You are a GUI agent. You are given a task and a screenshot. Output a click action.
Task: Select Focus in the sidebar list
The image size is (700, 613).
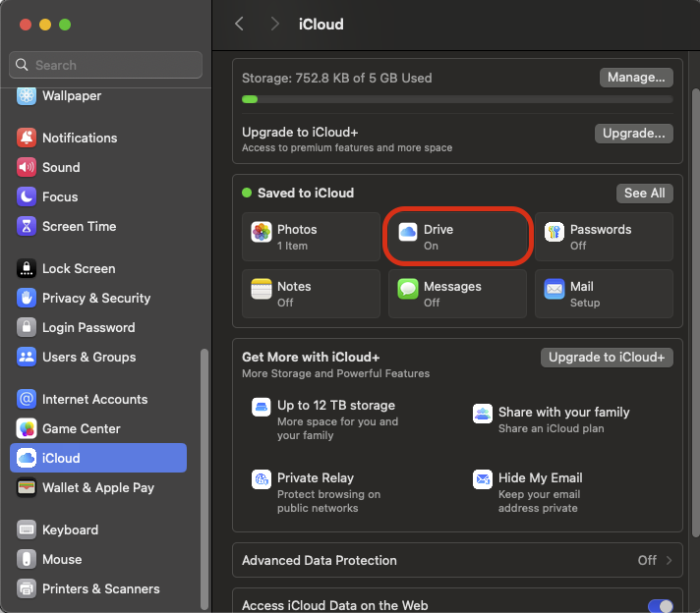pyautogui.click(x=98, y=196)
